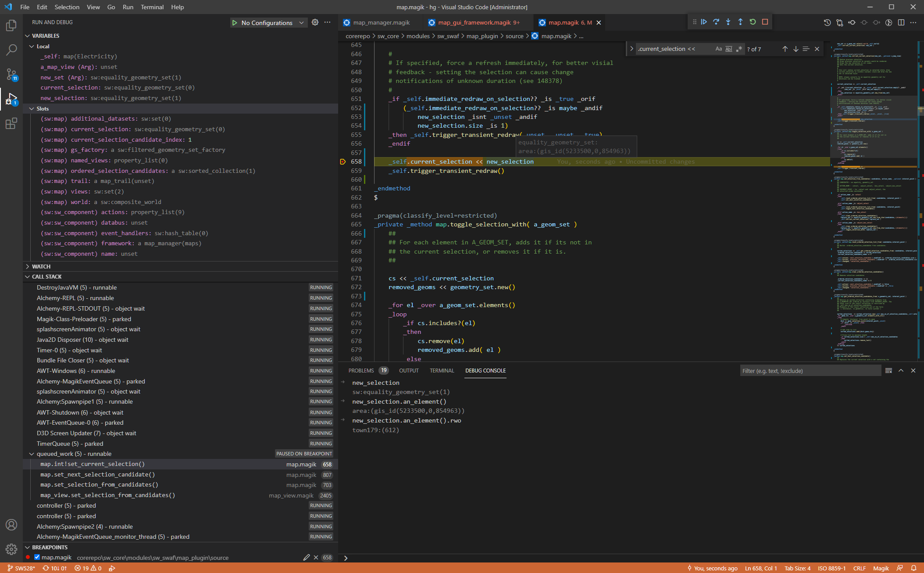Click the Restart debug button
This screenshot has width=924, height=573.
coord(753,22)
